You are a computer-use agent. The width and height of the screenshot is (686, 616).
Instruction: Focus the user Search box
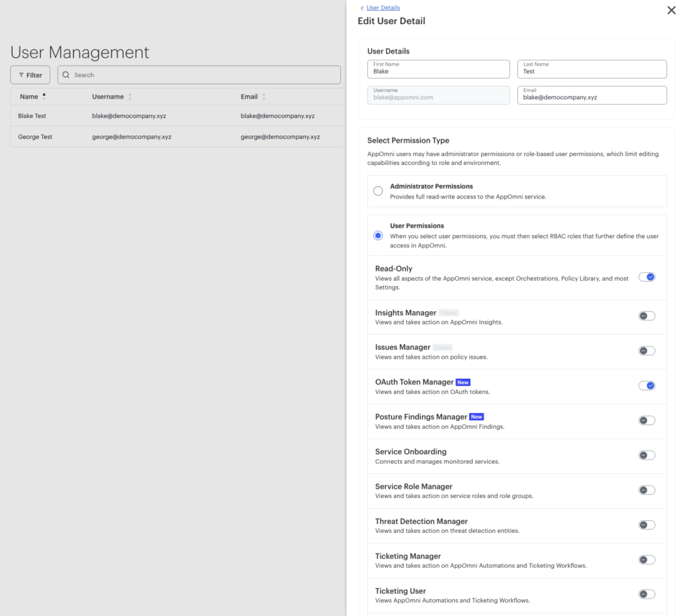pos(199,75)
